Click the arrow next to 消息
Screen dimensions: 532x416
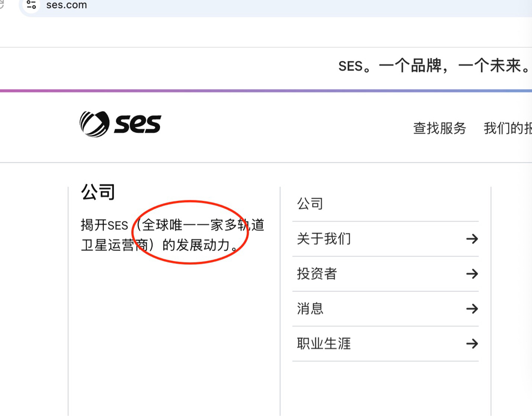tap(472, 308)
